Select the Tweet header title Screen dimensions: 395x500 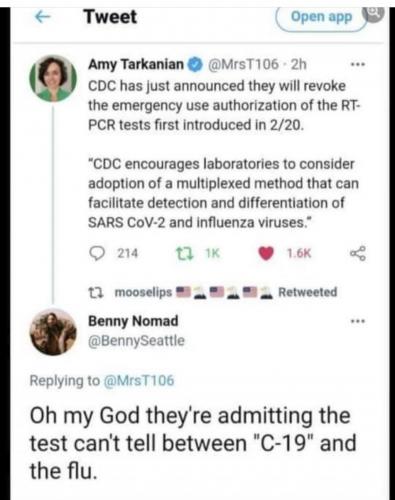[x=110, y=17]
